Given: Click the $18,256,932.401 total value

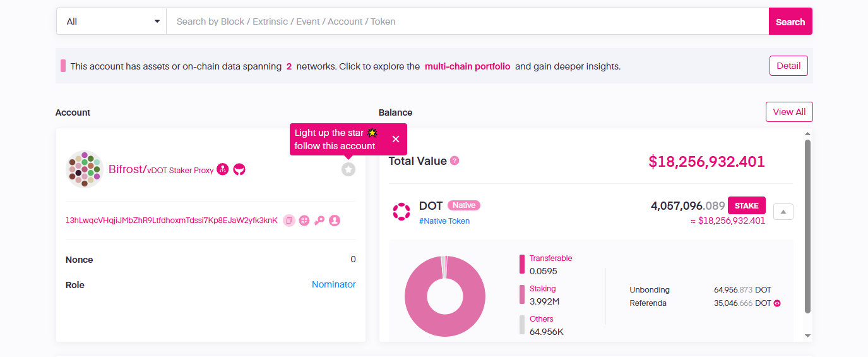Looking at the screenshot, I should (707, 162).
